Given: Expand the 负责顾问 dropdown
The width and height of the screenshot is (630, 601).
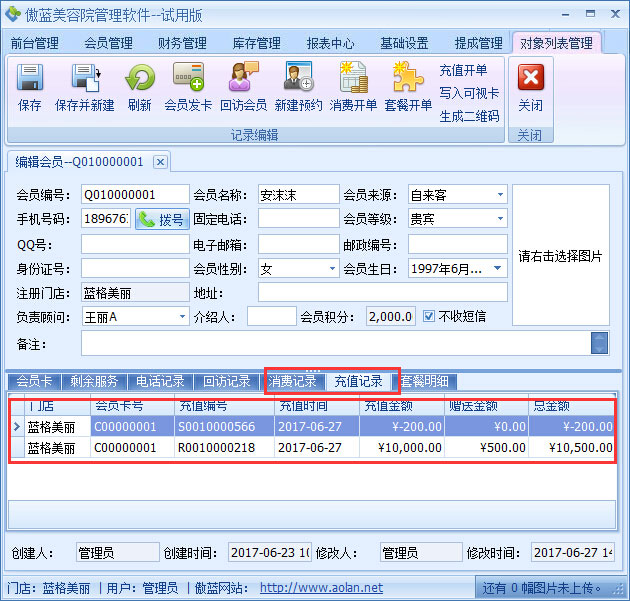Looking at the screenshot, I should 181,316.
